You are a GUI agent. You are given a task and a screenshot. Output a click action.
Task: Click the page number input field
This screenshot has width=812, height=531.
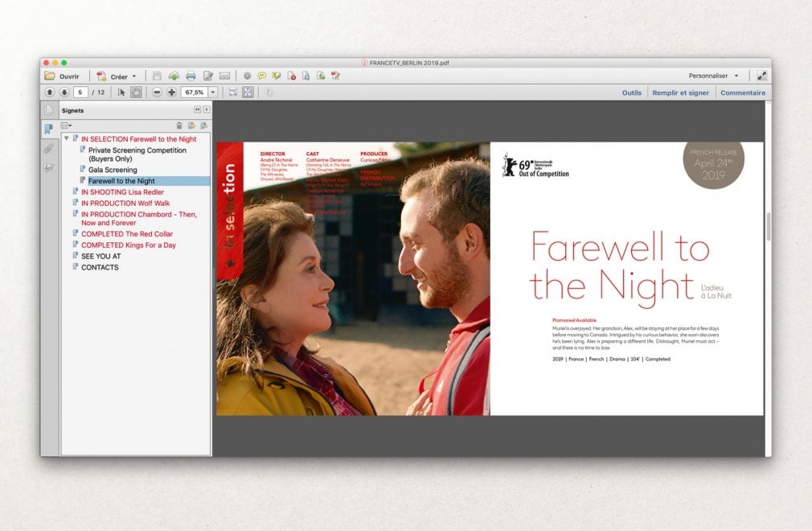[80, 93]
